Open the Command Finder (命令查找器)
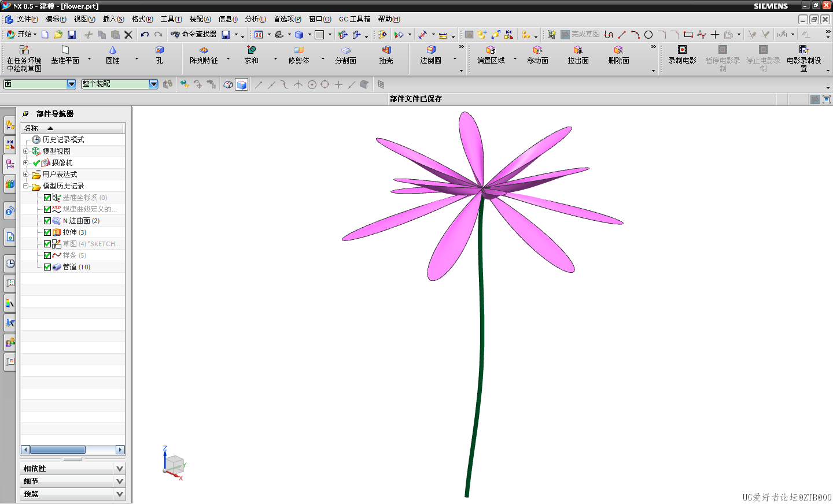Image resolution: width=833 pixels, height=504 pixels. (194, 34)
